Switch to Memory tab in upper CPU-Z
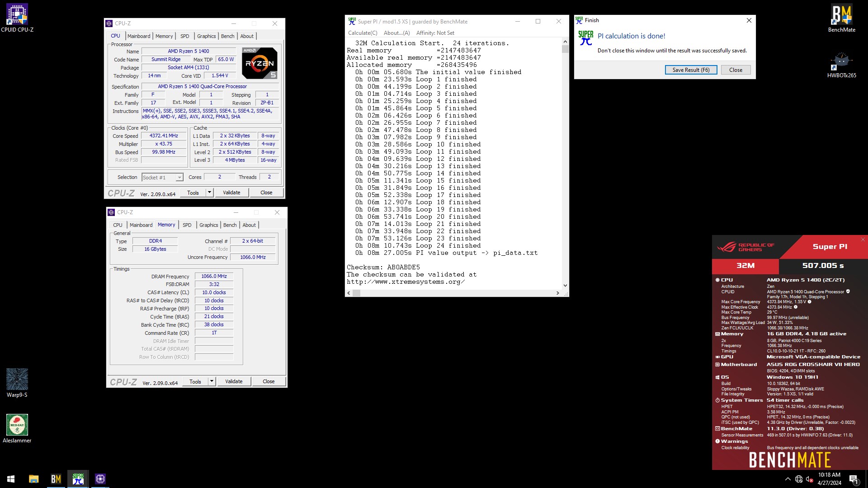Viewport: 868px width, 488px height. coord(164,36)
